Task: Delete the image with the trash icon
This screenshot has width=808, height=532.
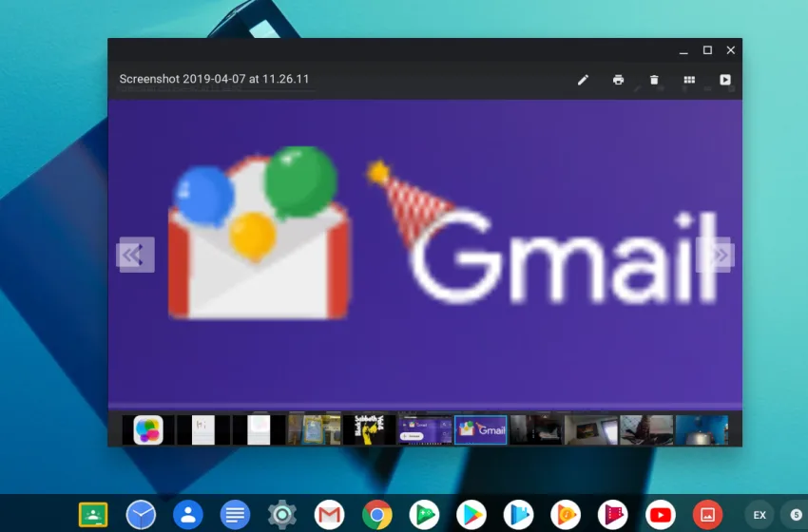Action: click(x=654, y=80)
